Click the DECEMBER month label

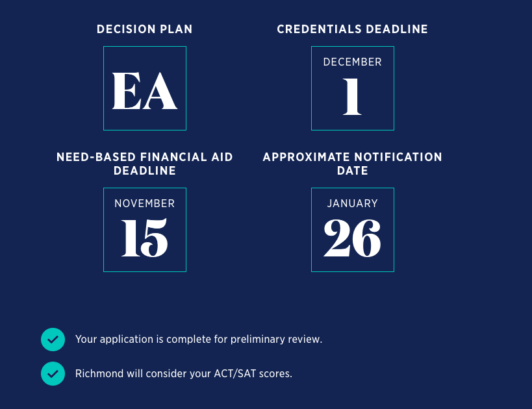coord(353,62)
